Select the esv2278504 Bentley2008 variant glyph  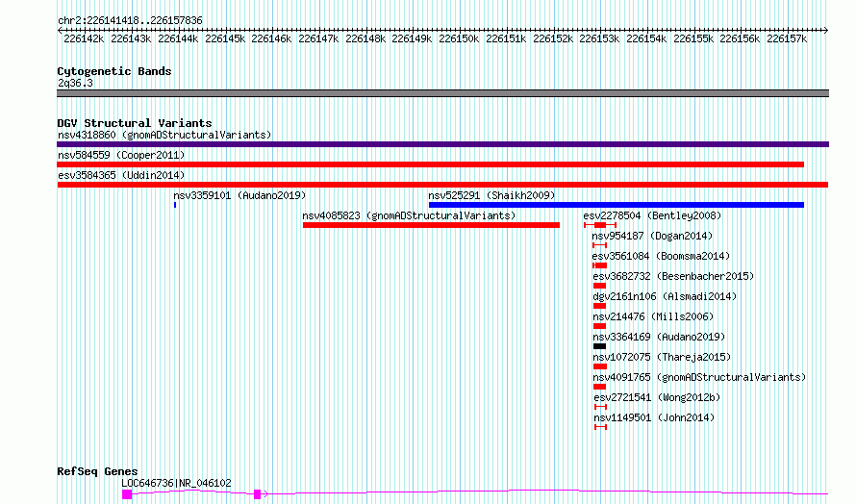pos(600,225)
